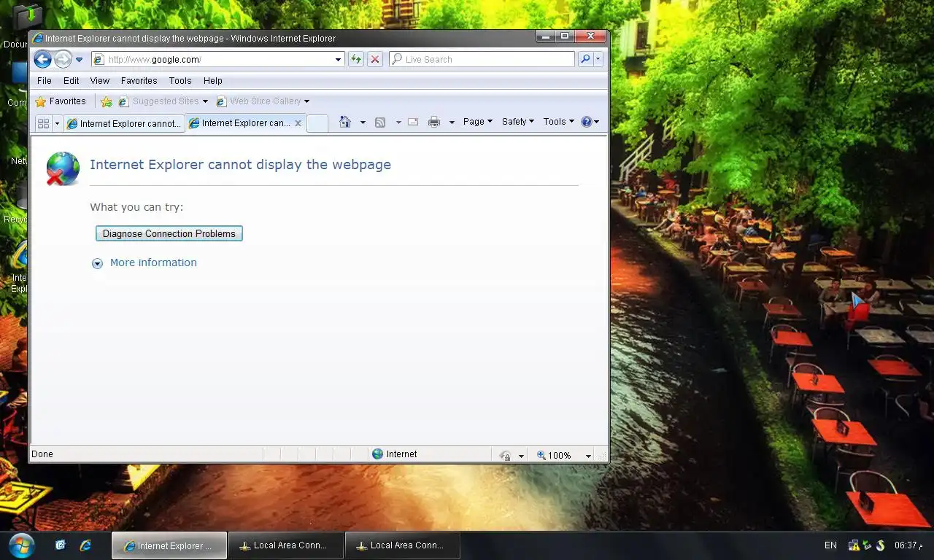
Task: Open the Favorites menu in the menu bar
Action: (x=139, y=81)
